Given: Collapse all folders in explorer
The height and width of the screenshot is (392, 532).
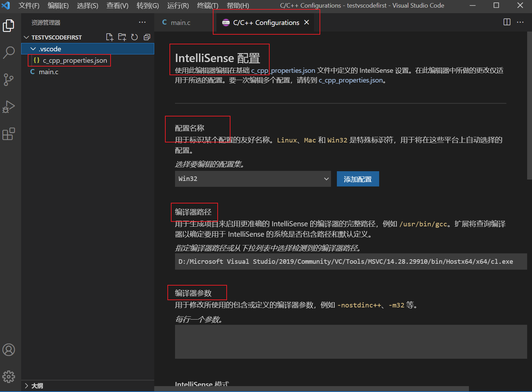Looking at the screenshot, I should click(x=147, y=37).
